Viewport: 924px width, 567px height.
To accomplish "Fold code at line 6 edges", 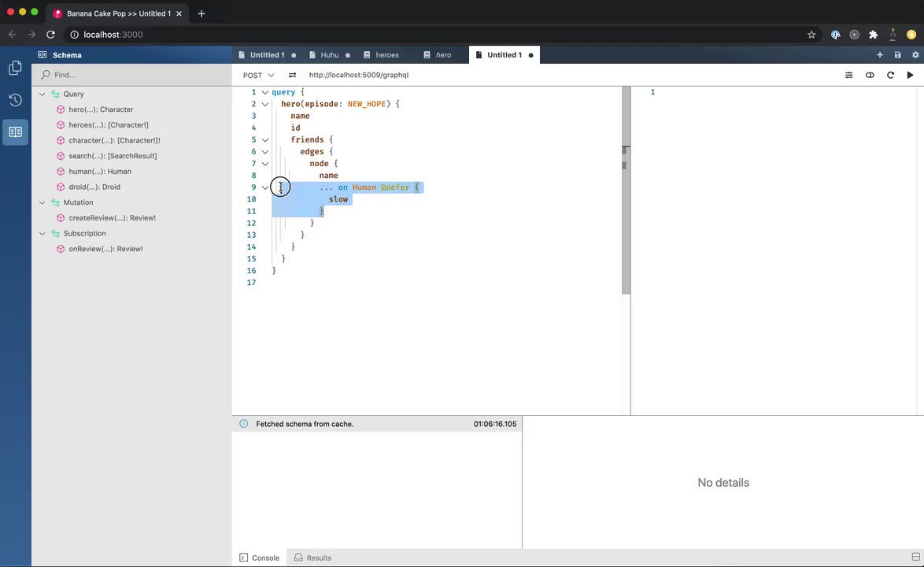I will (265, 152).
